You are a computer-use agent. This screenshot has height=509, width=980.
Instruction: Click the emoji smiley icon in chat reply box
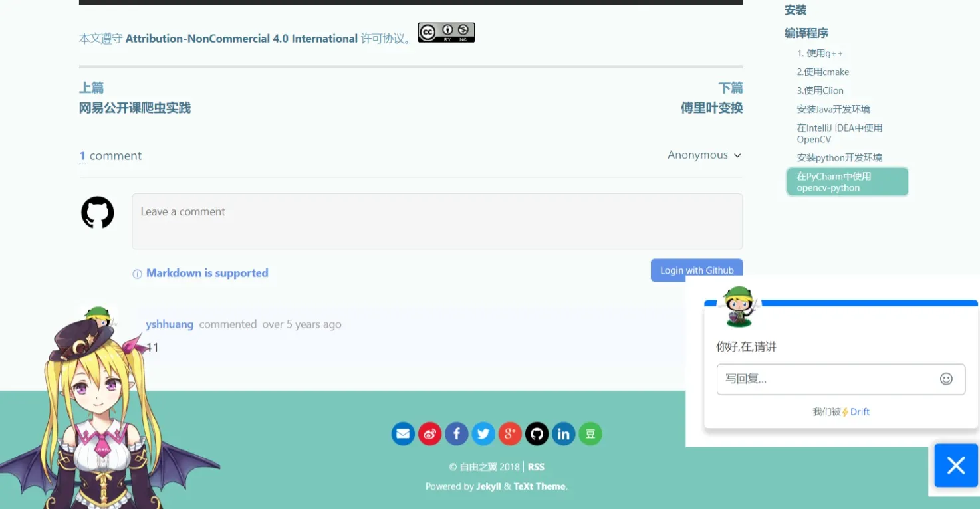(x=946, y=379)
